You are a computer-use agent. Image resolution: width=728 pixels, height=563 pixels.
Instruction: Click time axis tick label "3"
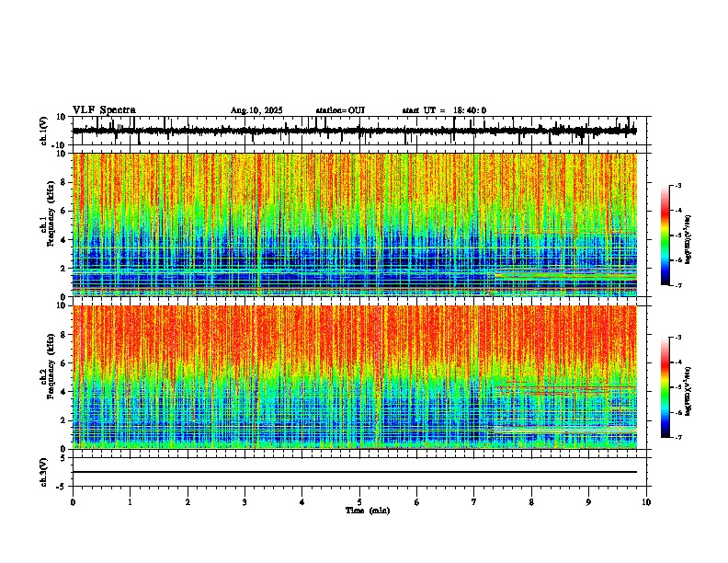coord(245,502)
